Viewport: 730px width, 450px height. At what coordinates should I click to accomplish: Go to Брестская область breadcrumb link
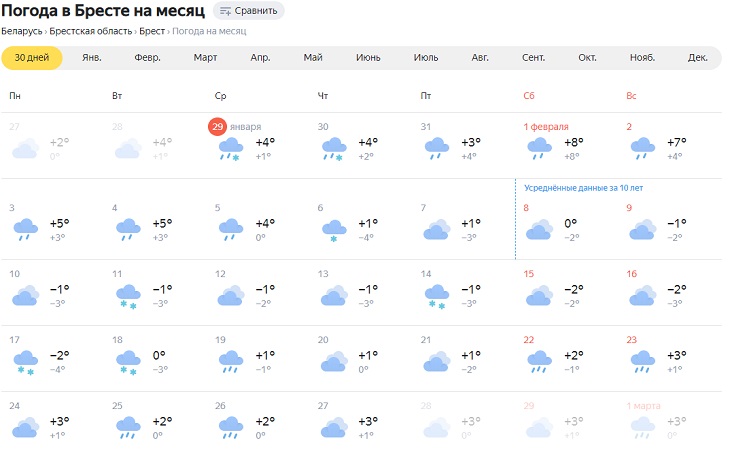point(91,31)
